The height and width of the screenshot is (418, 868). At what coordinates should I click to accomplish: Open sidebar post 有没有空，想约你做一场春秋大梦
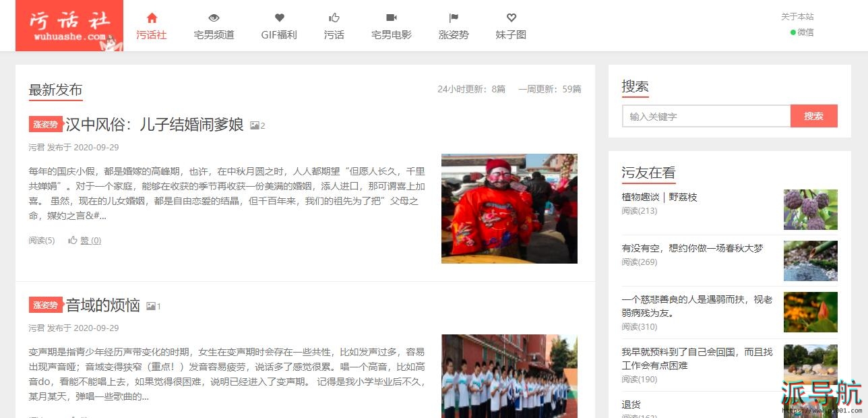click(693, 248)
